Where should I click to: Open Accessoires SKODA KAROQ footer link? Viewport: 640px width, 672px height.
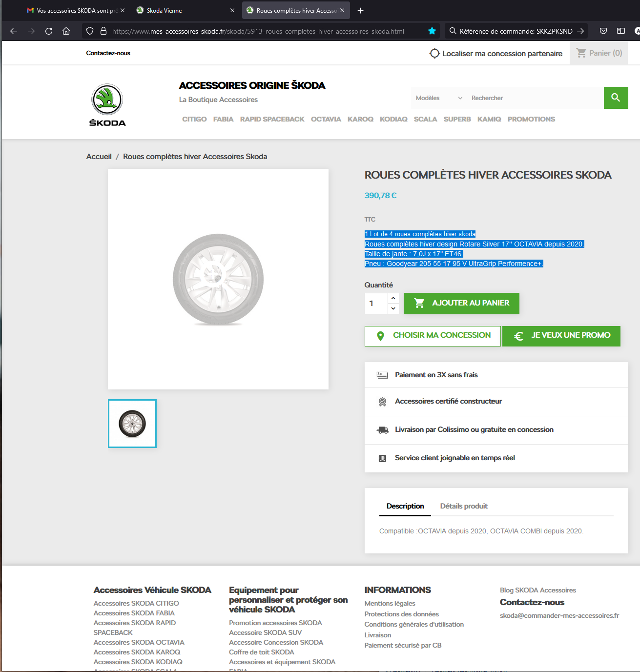pyautogui.click(x=137, y=652)
